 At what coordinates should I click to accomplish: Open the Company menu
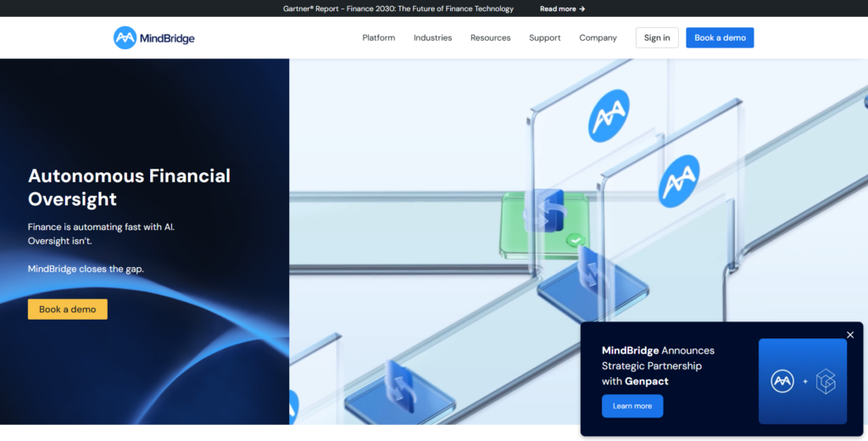click(598, 37)
